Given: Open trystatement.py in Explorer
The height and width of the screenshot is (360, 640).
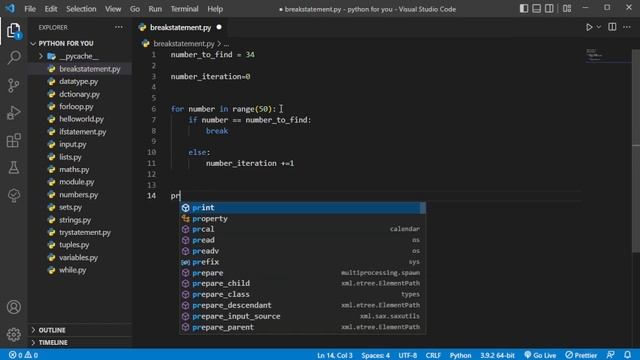Looking at the screenshot, I should pyautogui.click(x=84, y=232).
